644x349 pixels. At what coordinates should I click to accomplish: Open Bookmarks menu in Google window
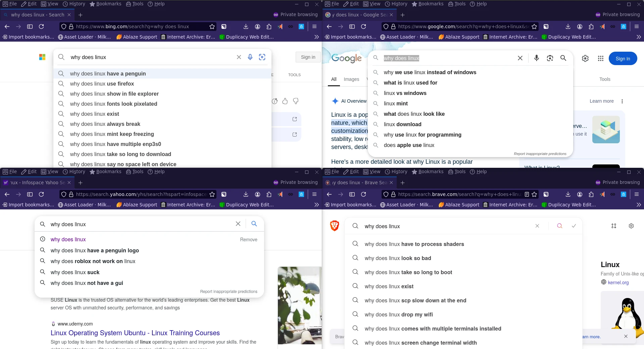click(x=428, y=4)
